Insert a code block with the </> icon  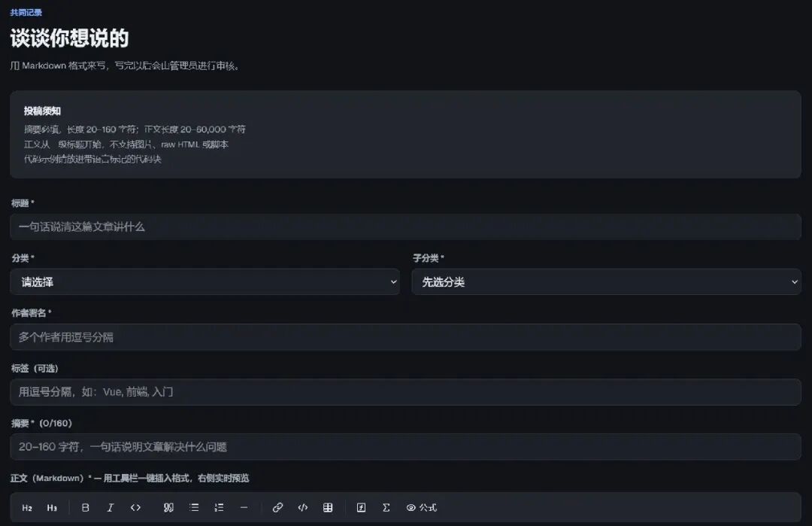click(303, 508)
